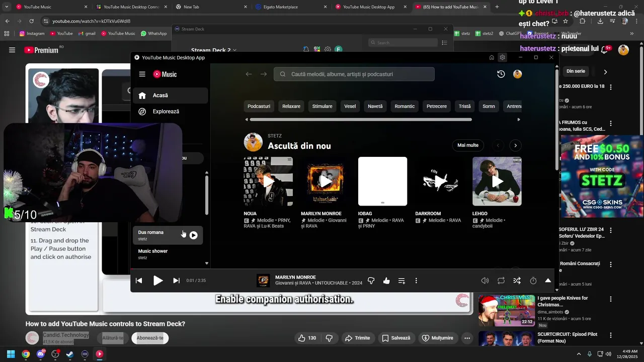Viewport: 644px width, 362px height.
Task: Open the Music shower playlist
Action: point(168,254)
